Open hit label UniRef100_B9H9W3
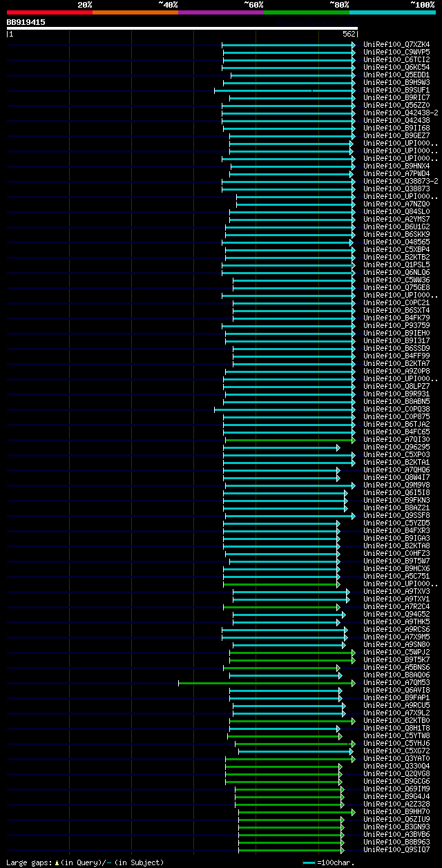Screen dimensions: 442x868 pos(396,82)
